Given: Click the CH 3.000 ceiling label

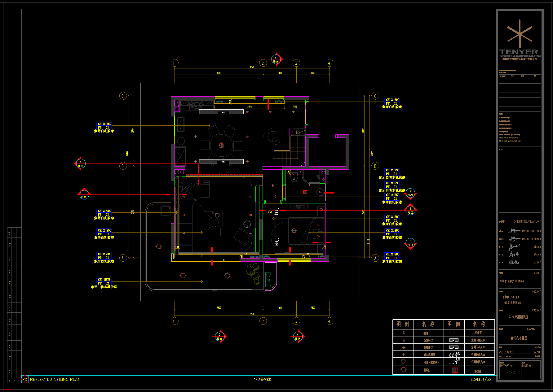Looking at the screenshot, I should point(104,211).
